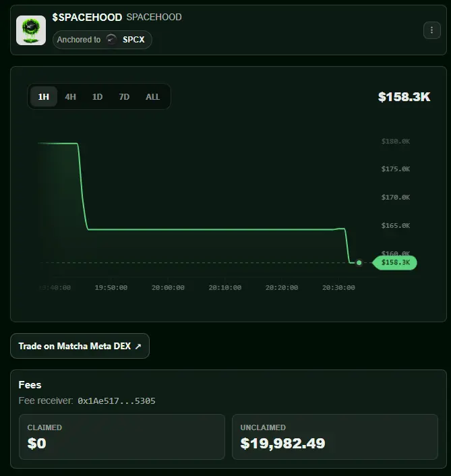
Task: Click the UNCLAIMED $19,982.49 card
Action: pos(335,436)
